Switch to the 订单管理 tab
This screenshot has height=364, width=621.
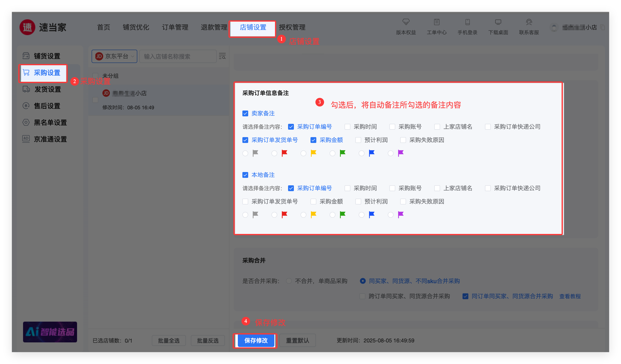175,27
